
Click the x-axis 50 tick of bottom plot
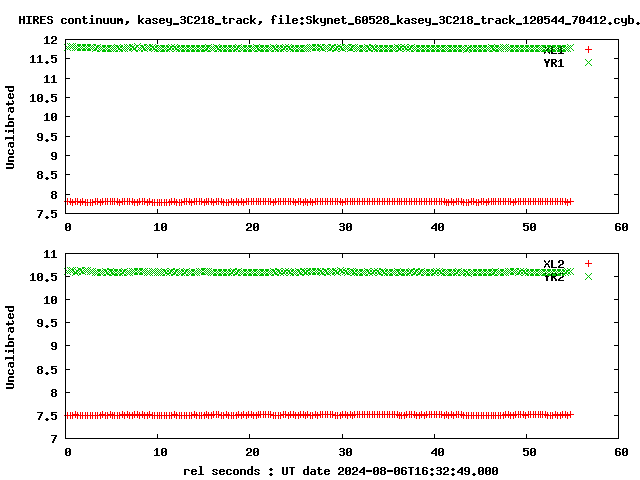[529, 452]
